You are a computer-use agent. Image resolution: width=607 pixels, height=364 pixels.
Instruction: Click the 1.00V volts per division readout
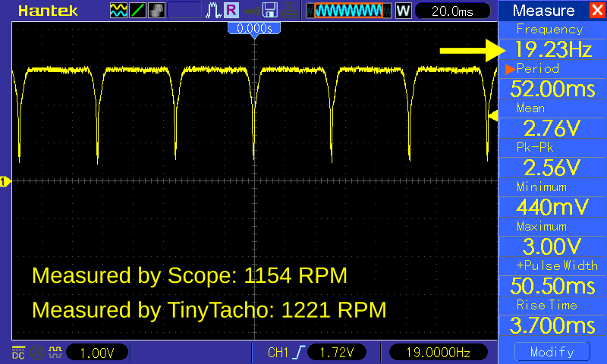[x=97, y=353]
